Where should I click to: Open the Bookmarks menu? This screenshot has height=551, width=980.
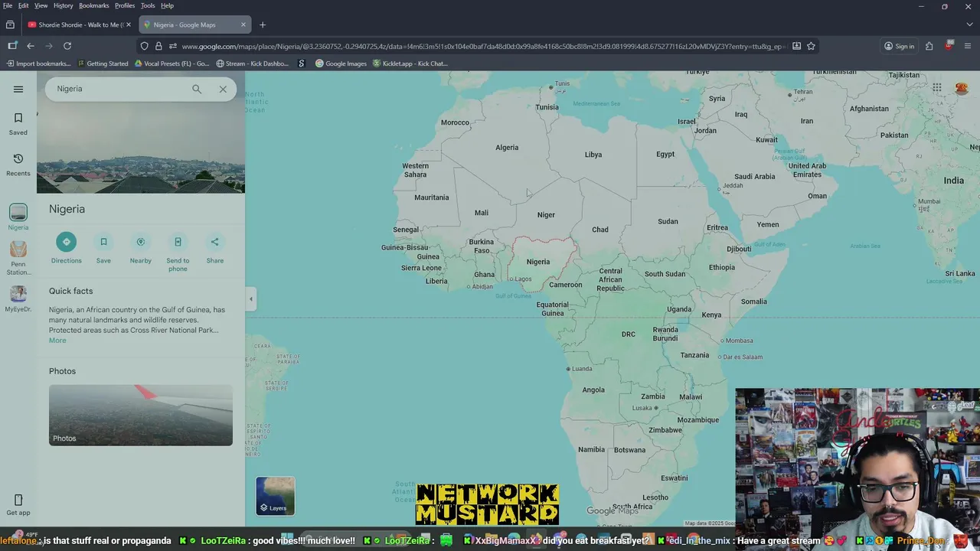point(94,5)
